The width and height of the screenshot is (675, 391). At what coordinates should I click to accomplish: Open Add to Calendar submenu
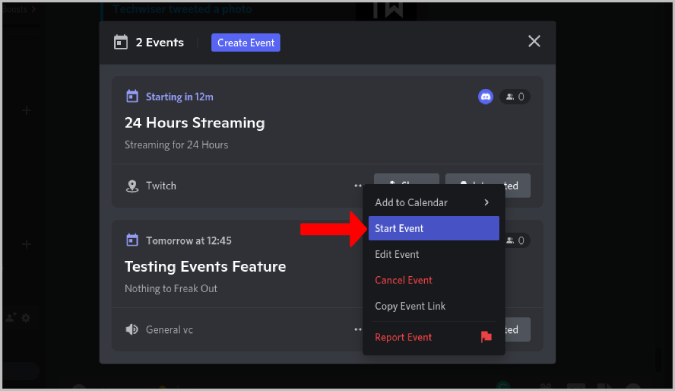433,202
